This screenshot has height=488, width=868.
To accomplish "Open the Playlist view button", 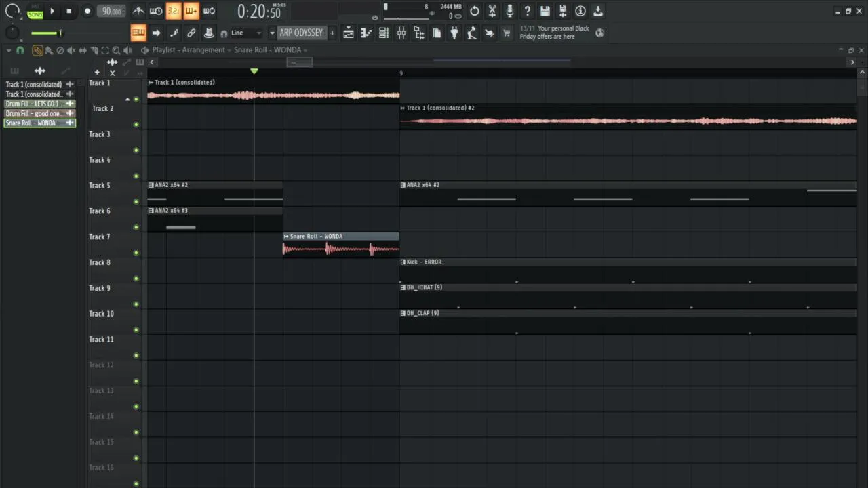I will tap(349, 33).
